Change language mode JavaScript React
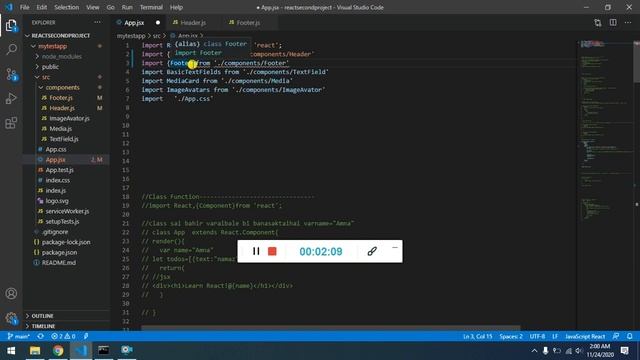Screen dimensions: 640x360 coord(585,336)
